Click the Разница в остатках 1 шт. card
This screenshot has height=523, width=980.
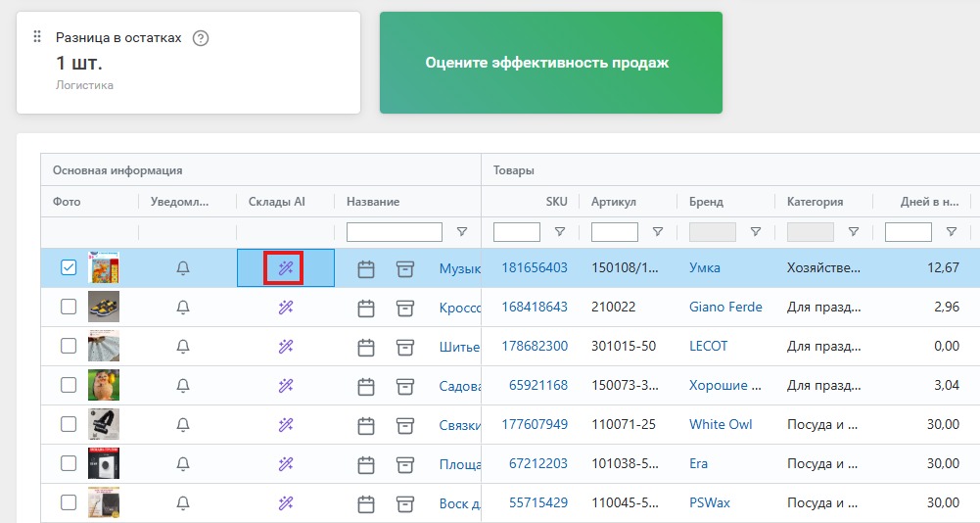[188, 63]
